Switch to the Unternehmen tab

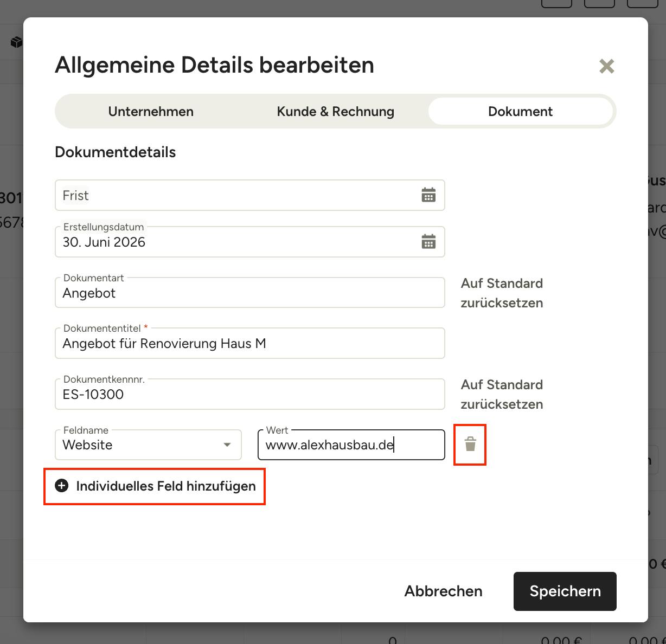point(151,111)
